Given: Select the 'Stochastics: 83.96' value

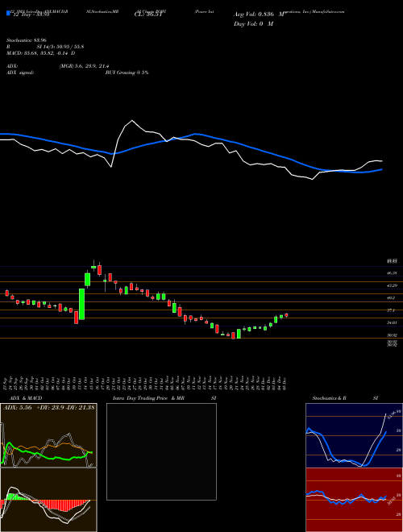Looking at the screenshot, I should [x=26, y=40].
